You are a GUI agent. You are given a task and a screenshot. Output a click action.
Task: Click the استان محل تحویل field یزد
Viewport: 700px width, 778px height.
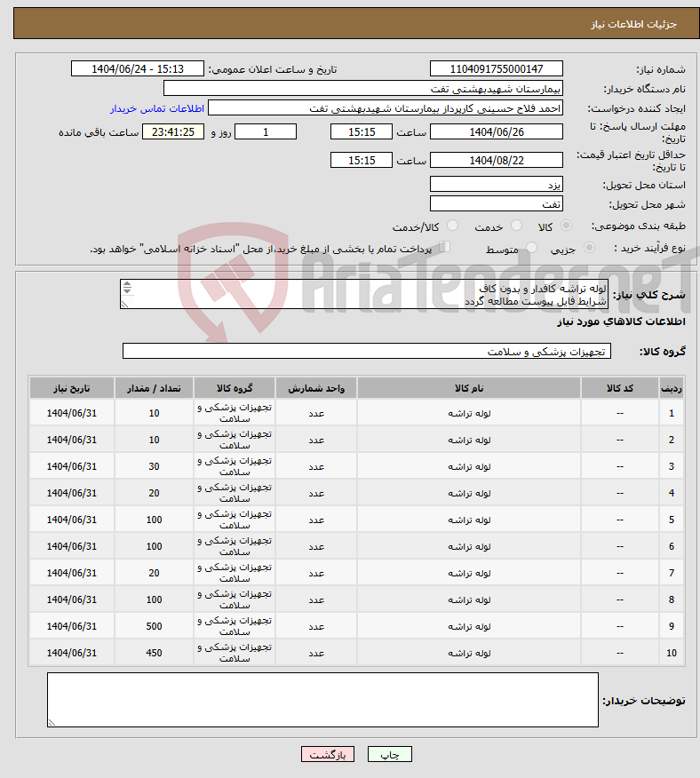pos(497,184)
